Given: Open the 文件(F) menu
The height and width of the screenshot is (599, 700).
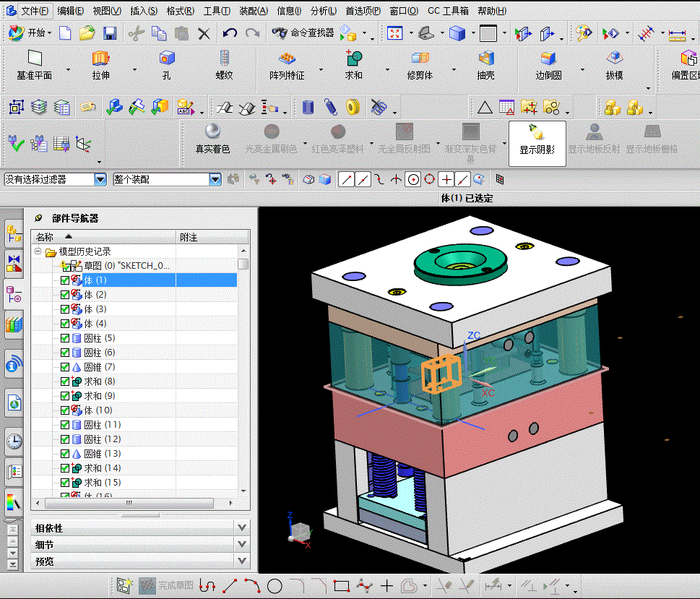Looking at the screenshot, I should click(34, 11).
